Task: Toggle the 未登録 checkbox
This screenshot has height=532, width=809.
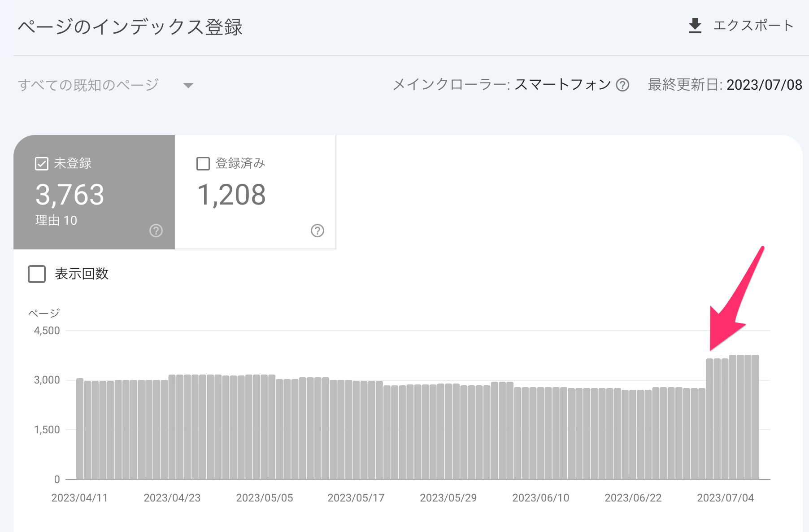Action: pyautogui.click(x=41, y=164)
